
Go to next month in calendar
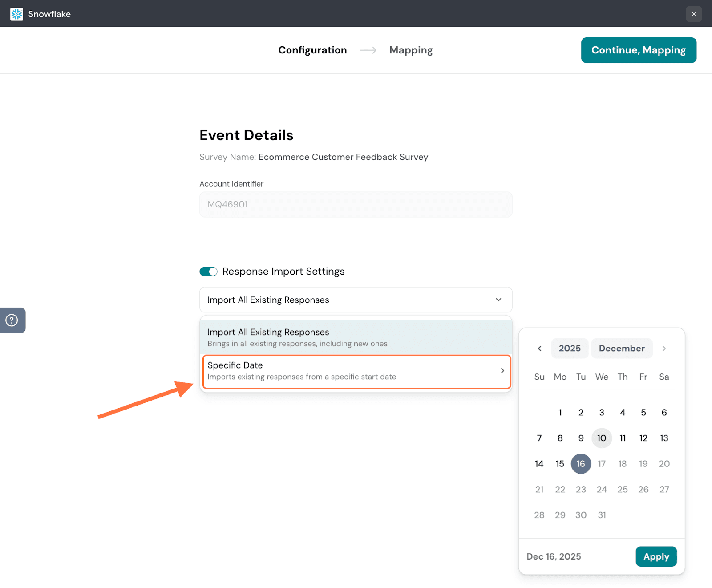pos(664,349)
